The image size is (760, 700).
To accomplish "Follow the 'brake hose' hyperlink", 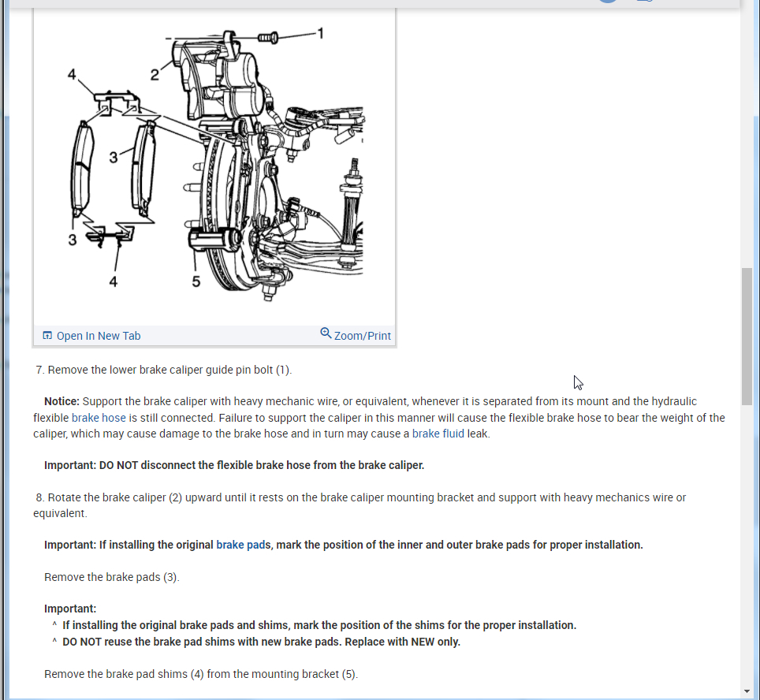I will click(99, 418).
